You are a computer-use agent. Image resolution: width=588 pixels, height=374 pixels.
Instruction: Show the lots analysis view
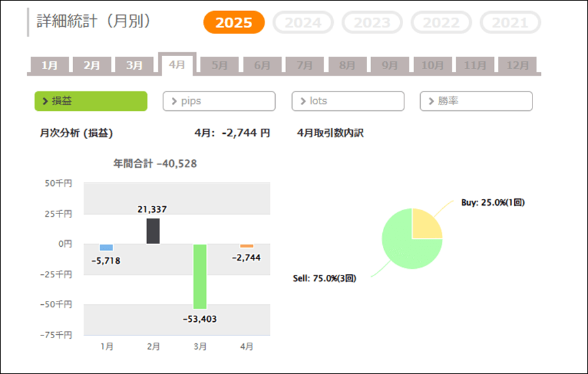[348, 101]
